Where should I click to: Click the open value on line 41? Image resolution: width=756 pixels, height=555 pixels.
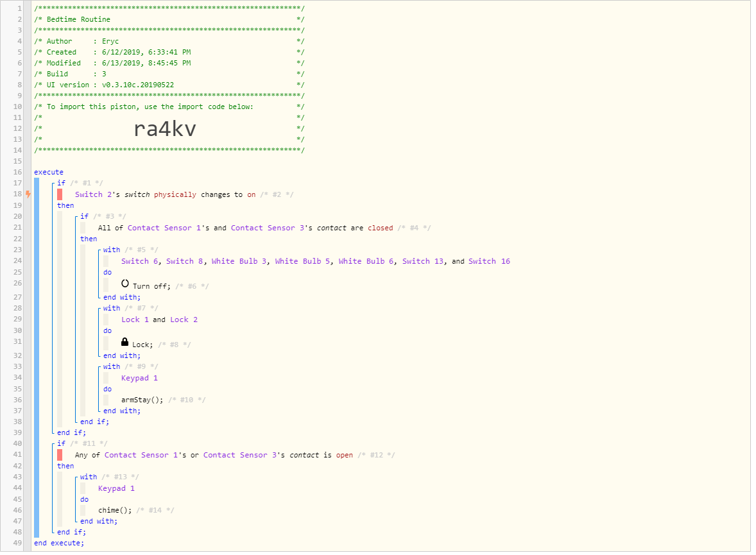[345, 455]
